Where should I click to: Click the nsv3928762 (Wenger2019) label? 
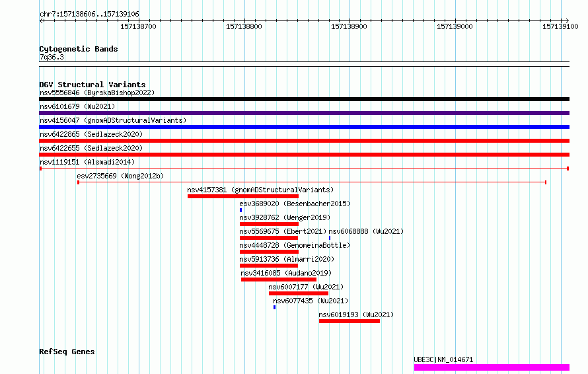pyautogui.click(x=285, y=217)
